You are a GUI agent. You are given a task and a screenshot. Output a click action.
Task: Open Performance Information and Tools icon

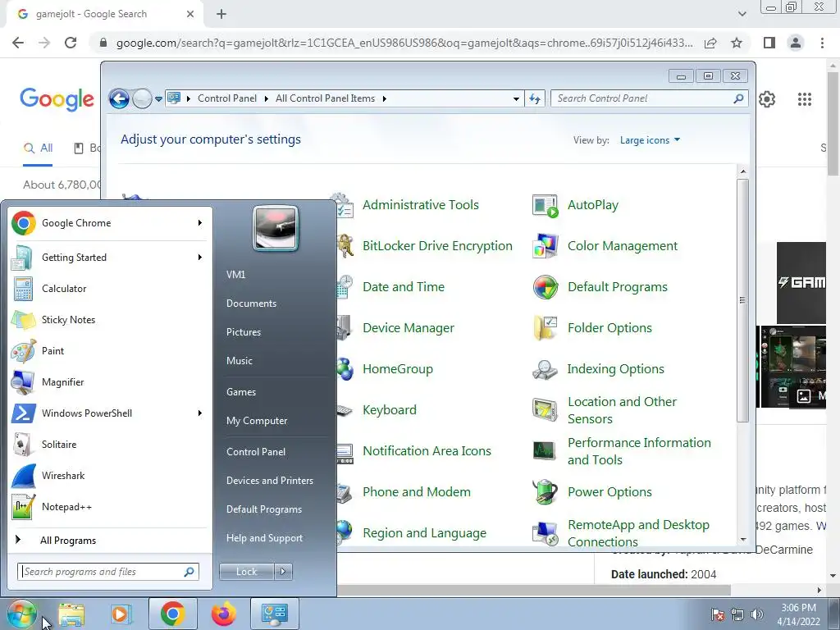tap(546, 451)
